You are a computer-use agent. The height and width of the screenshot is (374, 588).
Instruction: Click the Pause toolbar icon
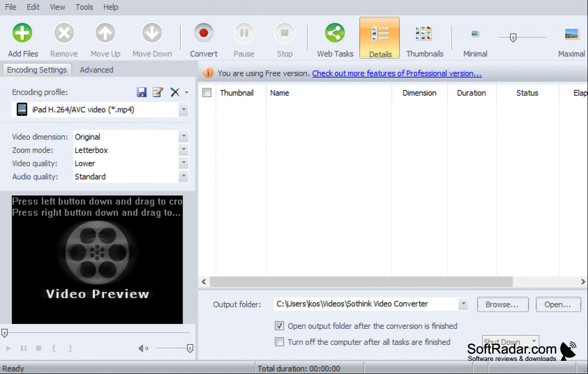[x=244, y=34]
